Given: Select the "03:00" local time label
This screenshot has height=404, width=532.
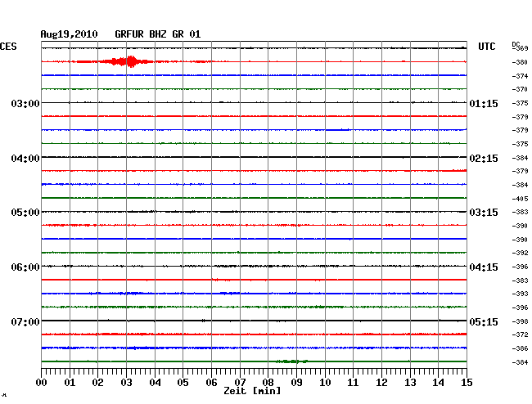Looking at the screenshot, I should (x=25, y=103).
